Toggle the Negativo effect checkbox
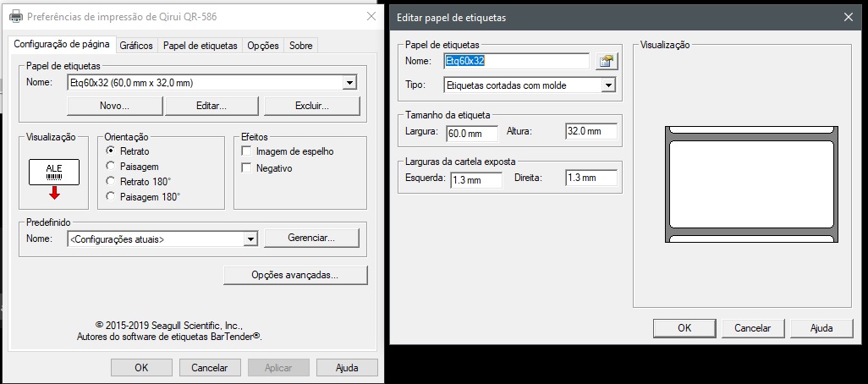Screen dimensions: 868x384 pyautogui.click(x=247, y=168)
